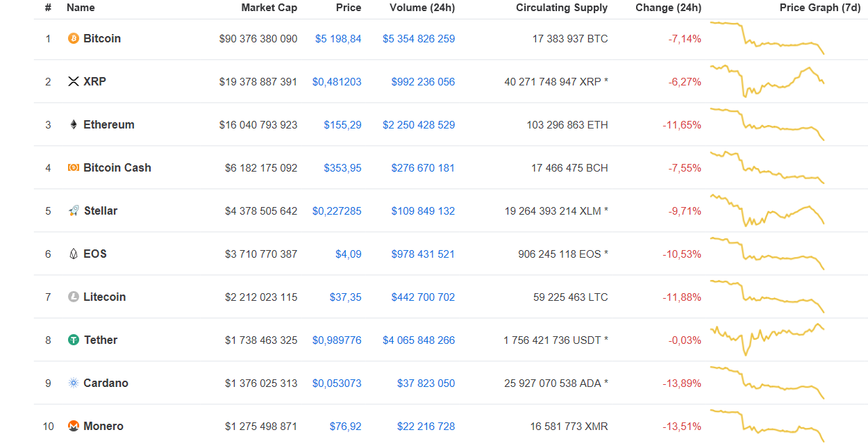Sort by Market Cap column header
868x446 pixels.
(x=269, y=8)
